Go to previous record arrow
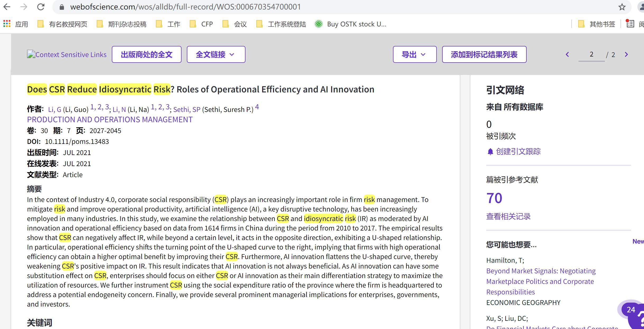The image size is (644, 329). click(567, 55)
